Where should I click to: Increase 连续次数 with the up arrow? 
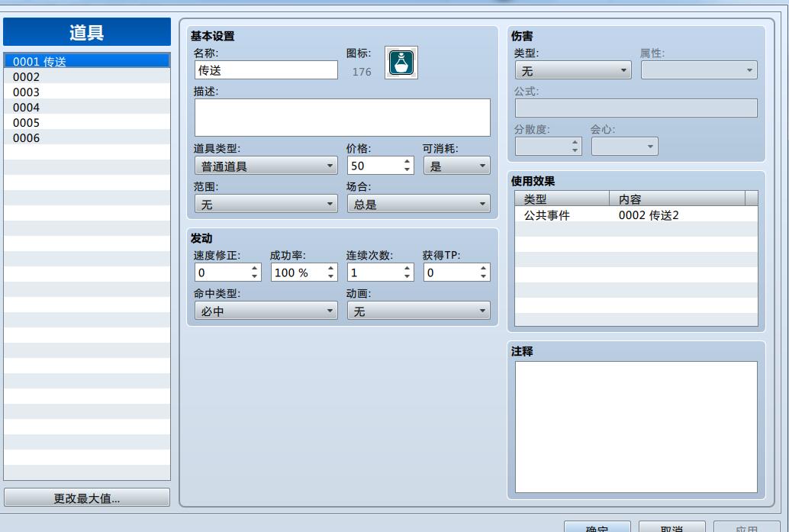pos(407,268)
